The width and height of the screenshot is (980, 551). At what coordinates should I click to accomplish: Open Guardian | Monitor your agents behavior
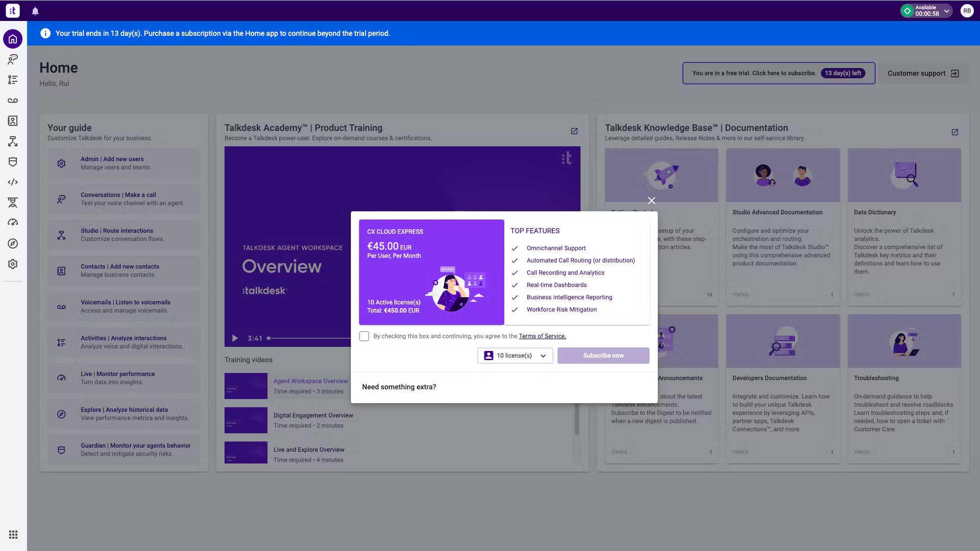coord(123,450)
